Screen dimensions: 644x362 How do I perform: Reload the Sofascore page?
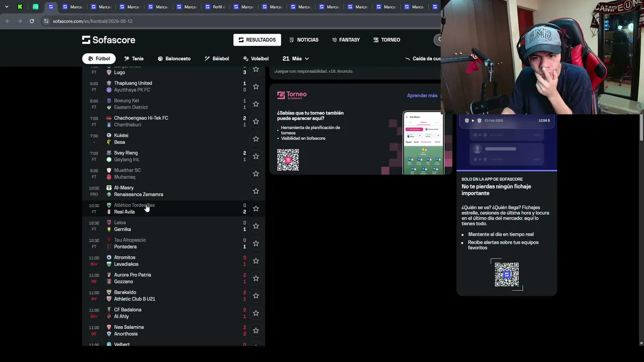pyautogui.click(x=32, y=21)
